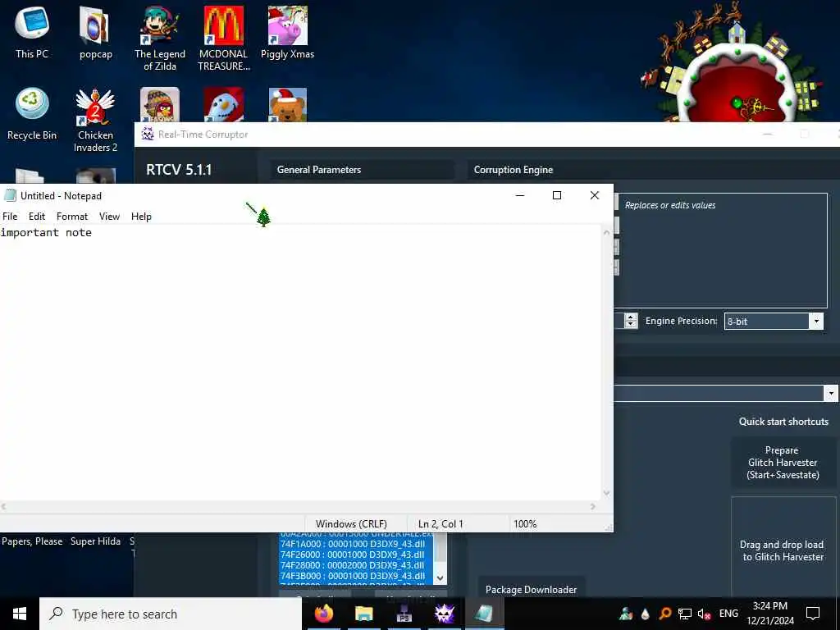The image size is (840, 630).
Task: Open the Notepad Edit menu
Action: coord(37,217)
